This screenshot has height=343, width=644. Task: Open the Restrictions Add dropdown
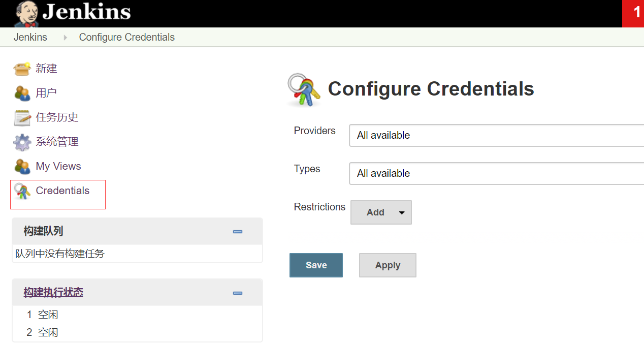click(x=381, y=212)
